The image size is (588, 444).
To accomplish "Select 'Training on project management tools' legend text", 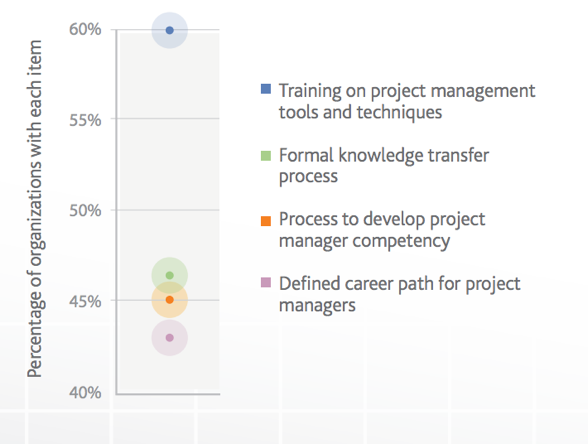I will pyautogui.click(x=407, y=101).
